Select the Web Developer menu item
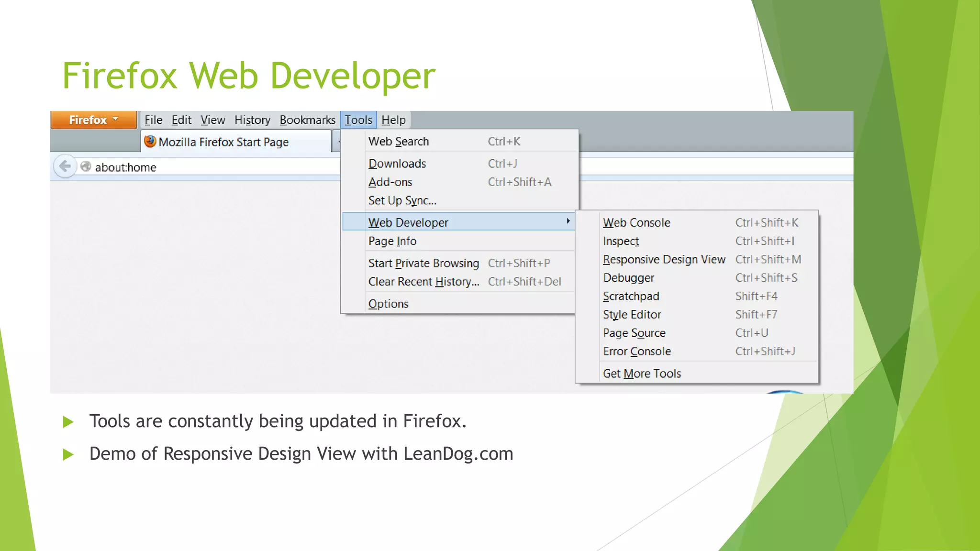 (x=458, y=222)
